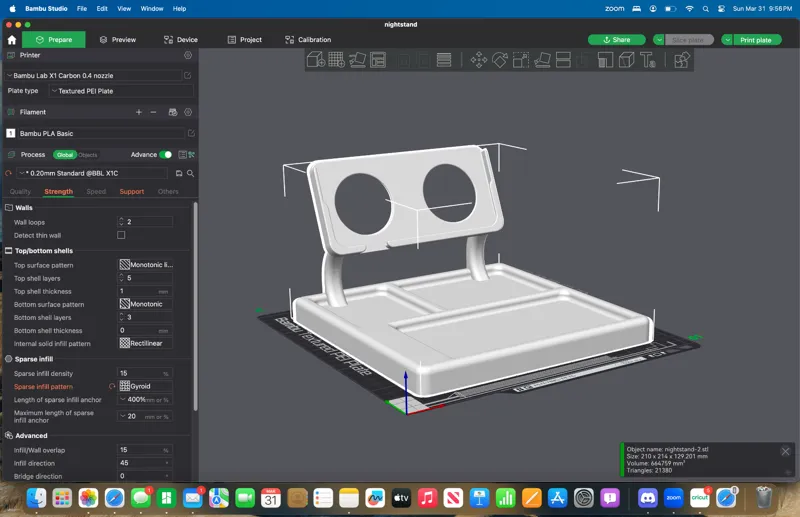Edit the Bambu PLA Basic filament preset
Screen dimensions: 800x517
191,133
